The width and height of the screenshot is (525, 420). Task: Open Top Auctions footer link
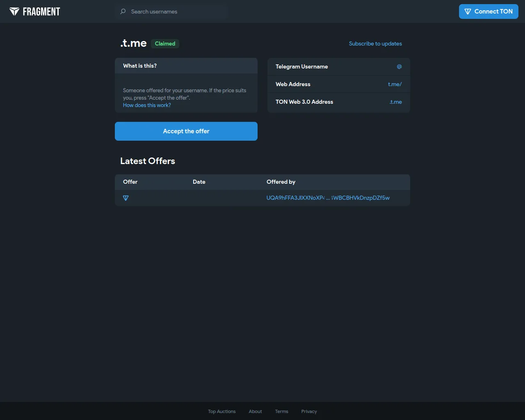pyautogui.click(x=222, y=411)
